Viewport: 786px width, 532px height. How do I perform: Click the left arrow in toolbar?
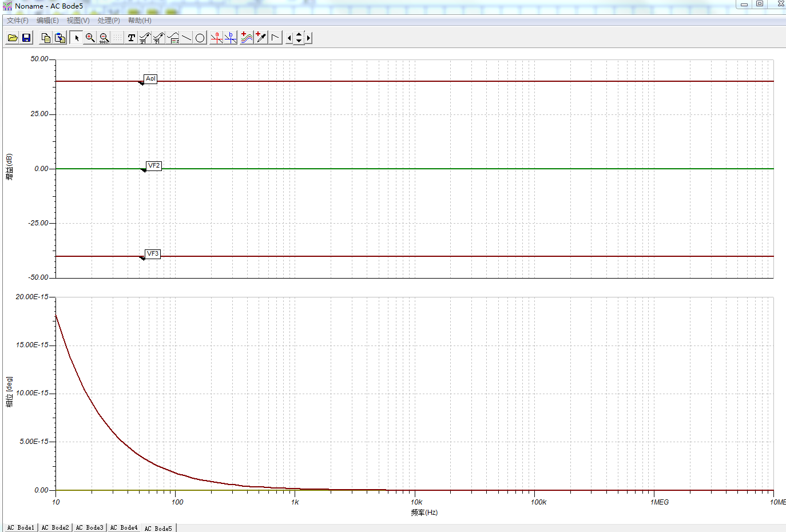[x=289, y=38]
